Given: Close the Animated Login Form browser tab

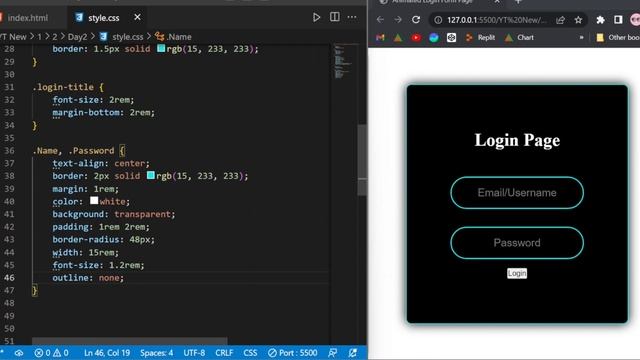Looking at the screenshot, I should tap(497, 2).
